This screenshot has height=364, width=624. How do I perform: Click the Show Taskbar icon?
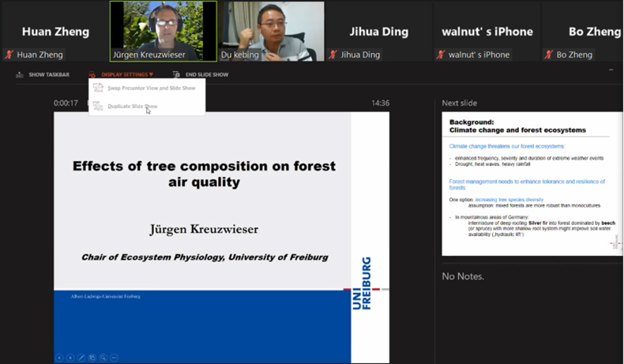[20, 75]
